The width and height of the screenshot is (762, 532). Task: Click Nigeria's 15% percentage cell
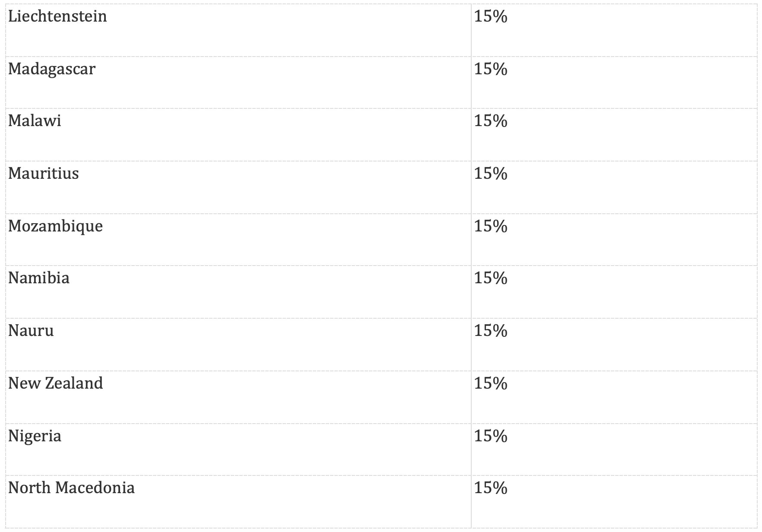[x=491, y=436]
